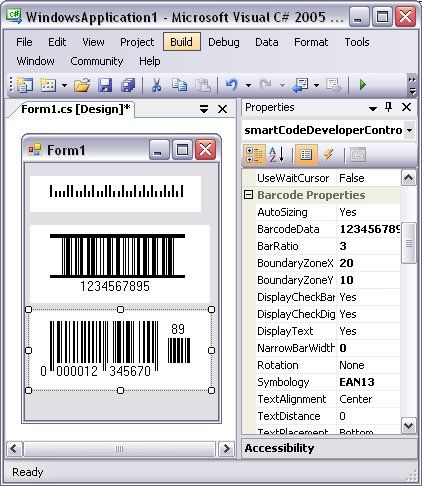
Task: Click the Save All icon
Action: 128,85
